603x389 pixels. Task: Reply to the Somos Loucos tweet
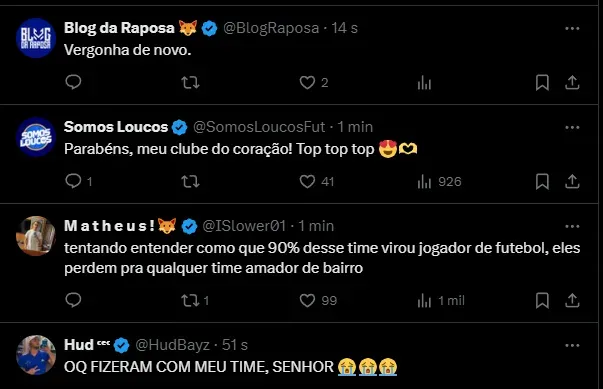tap(73, 181)
